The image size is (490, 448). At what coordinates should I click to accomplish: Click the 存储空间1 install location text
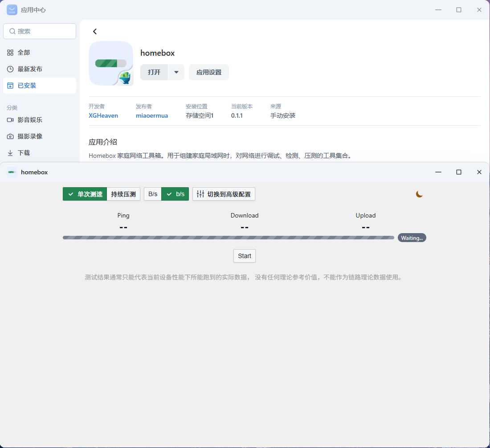200,115
